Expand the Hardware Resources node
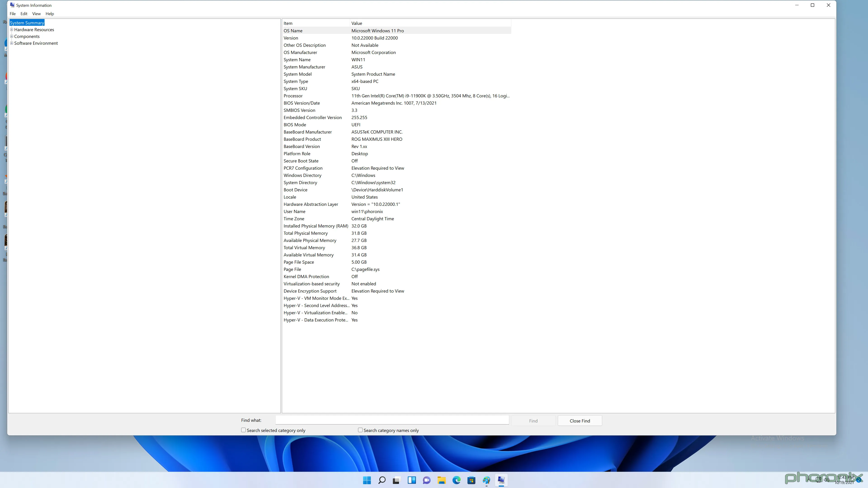Image resolution: width=868 pixels, height=488 pixels. pyautogui.click(x=12, y=30)
